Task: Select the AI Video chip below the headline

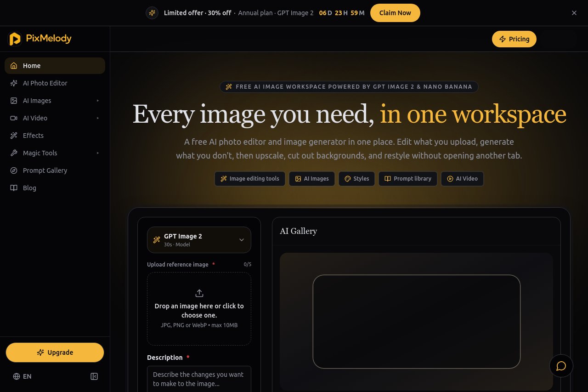Action: point(462,179)
